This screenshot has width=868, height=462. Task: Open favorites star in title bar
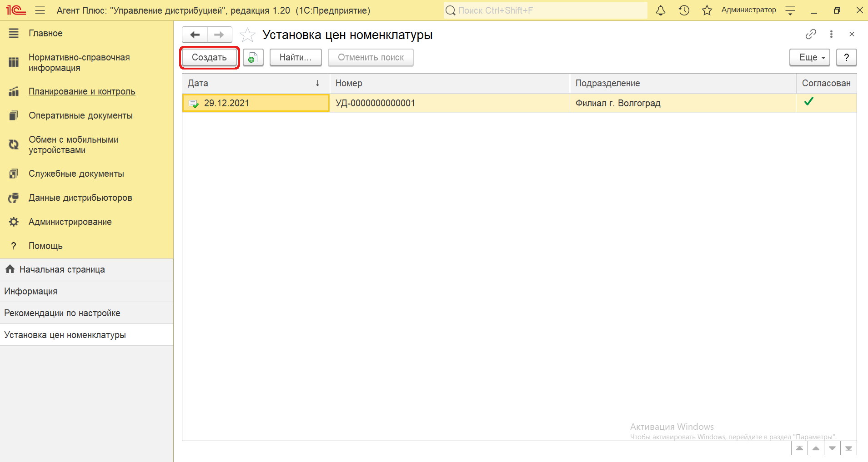(707, 10)
